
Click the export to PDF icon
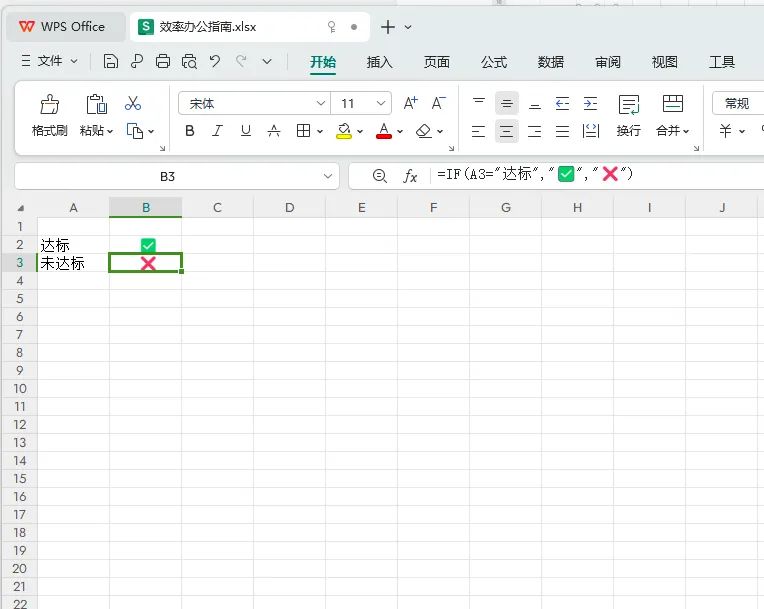(137, 61)
